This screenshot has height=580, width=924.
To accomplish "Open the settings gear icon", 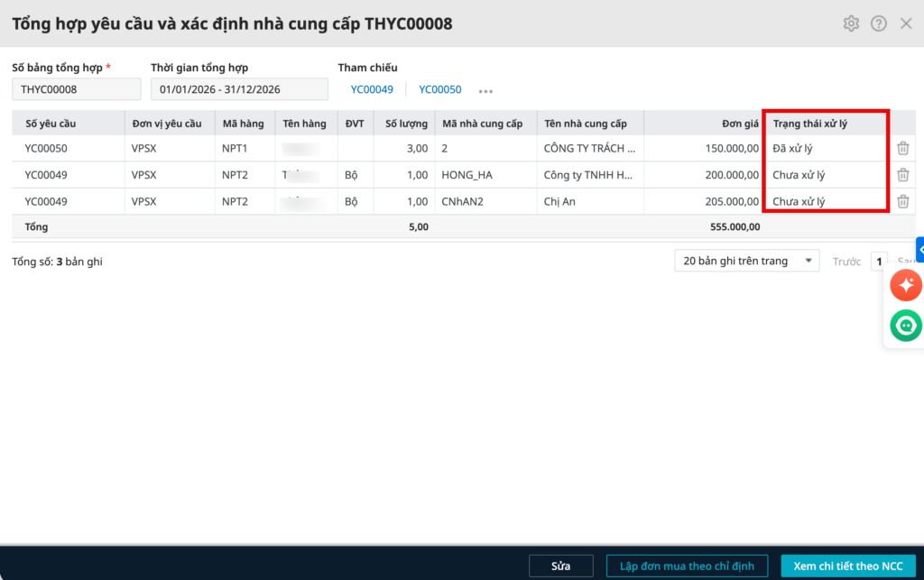I will tap(851, 23).
